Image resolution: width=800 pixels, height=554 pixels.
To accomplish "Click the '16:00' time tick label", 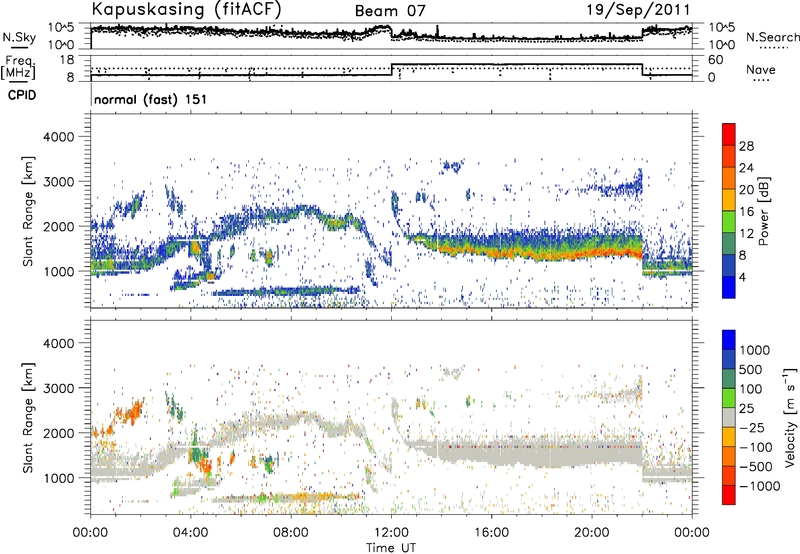I will point(491,533).
